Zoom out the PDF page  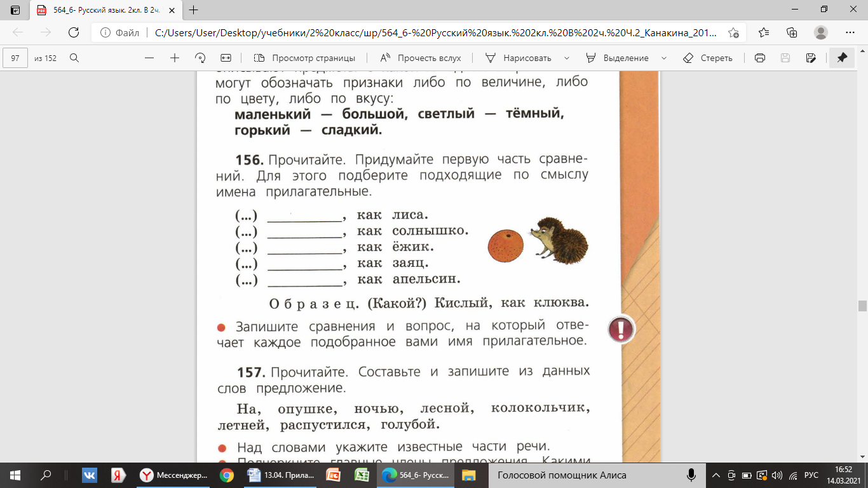coord(149,58)
